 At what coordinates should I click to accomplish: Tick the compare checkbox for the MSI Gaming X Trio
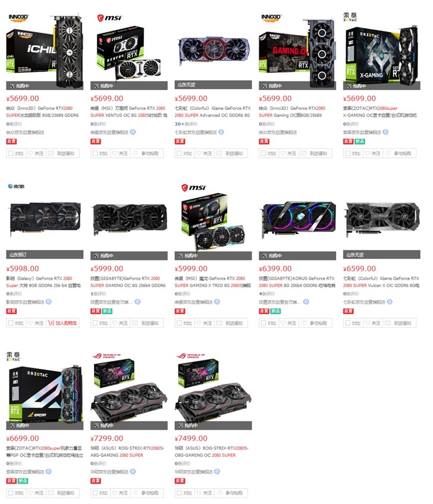[179, 323]
